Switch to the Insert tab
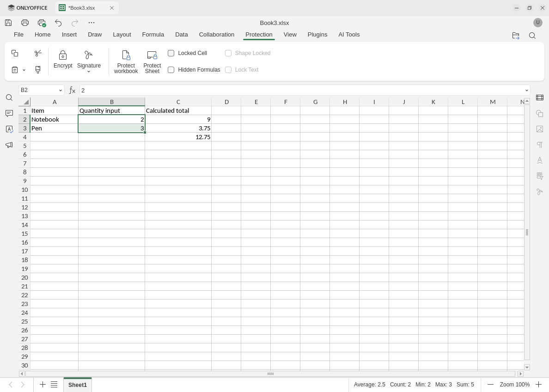Image resolution: width=549 pixels, height=392 pixels. coord(69,35)
